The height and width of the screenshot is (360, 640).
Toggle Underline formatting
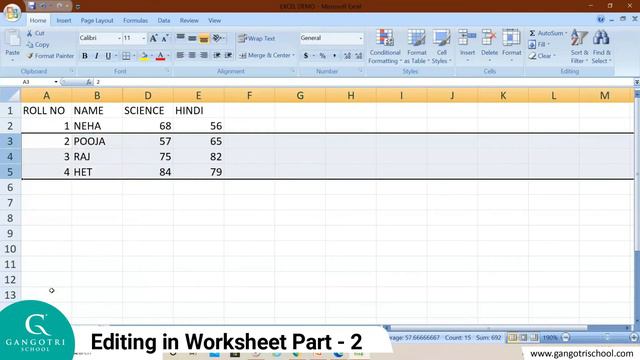tap(108, 56)
